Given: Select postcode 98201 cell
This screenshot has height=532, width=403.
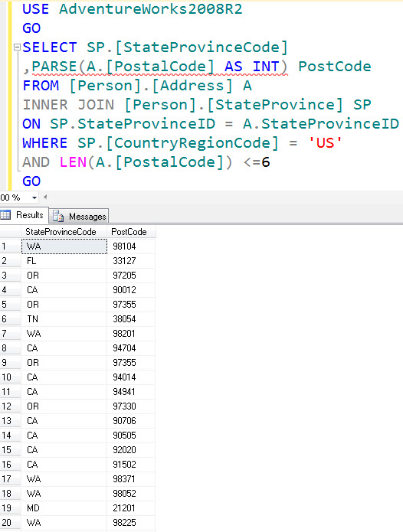Looking at the screenshot, I should point(131,334).
